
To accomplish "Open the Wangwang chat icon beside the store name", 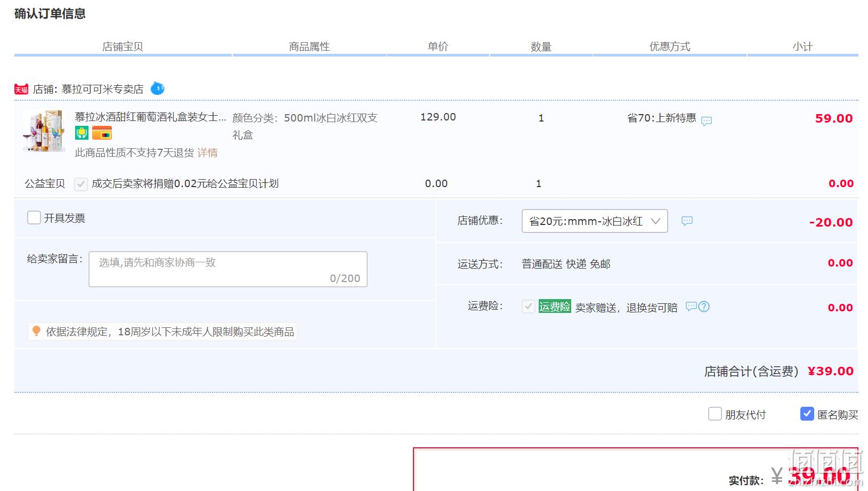I will point(157,88).
